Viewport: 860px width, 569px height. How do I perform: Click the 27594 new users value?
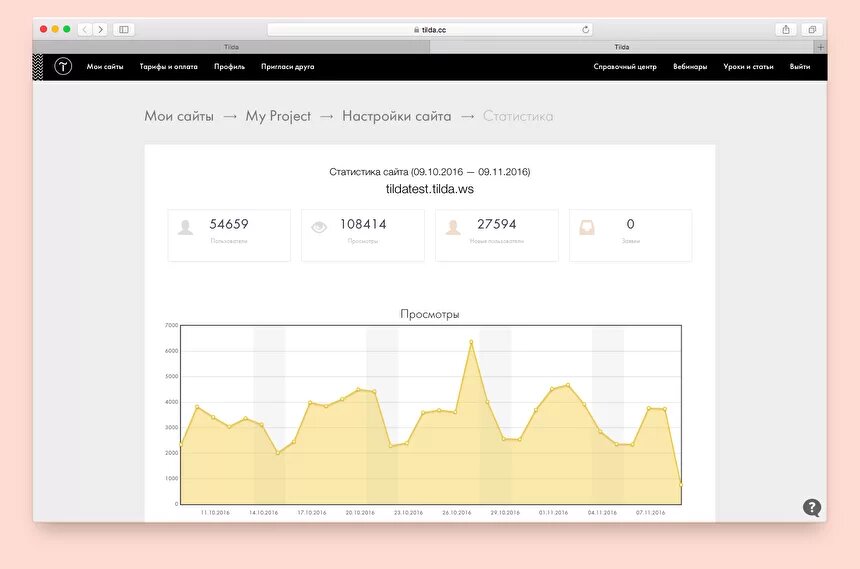[x=496, y=224]
